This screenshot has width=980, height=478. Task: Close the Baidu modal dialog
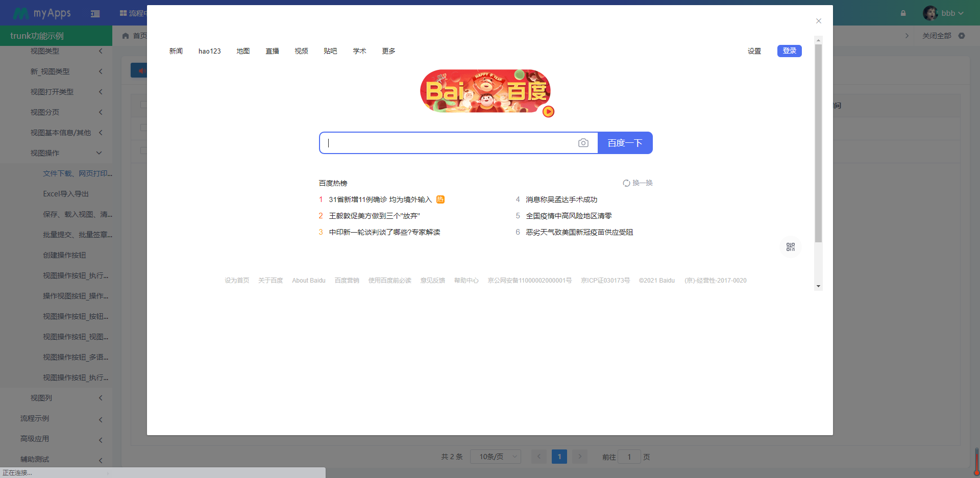[x=819, y=21]
